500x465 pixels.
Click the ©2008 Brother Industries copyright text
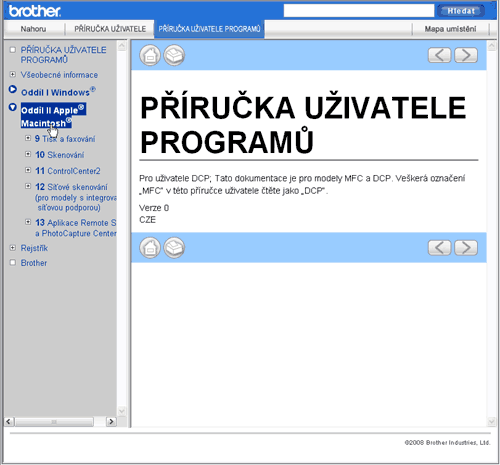(447, 443)
